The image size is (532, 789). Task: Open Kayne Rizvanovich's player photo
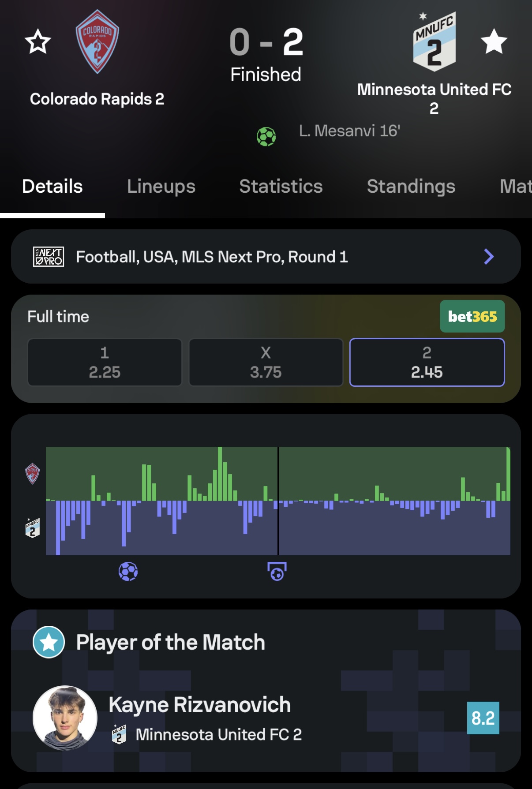[65, 718]
